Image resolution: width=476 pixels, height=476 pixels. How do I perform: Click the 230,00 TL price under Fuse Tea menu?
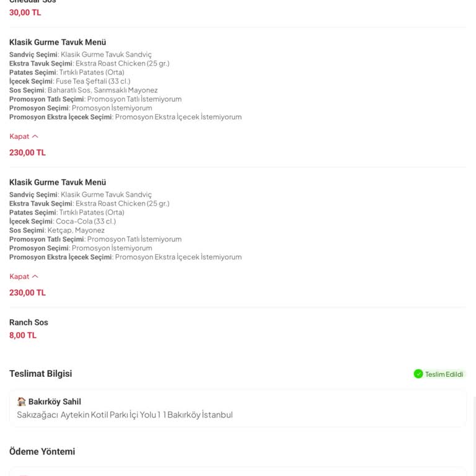27,152
